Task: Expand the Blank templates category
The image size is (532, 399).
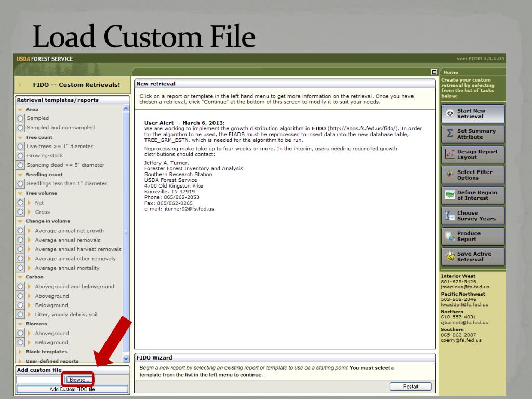Action: pyautogui.click(x=20, y=352)
